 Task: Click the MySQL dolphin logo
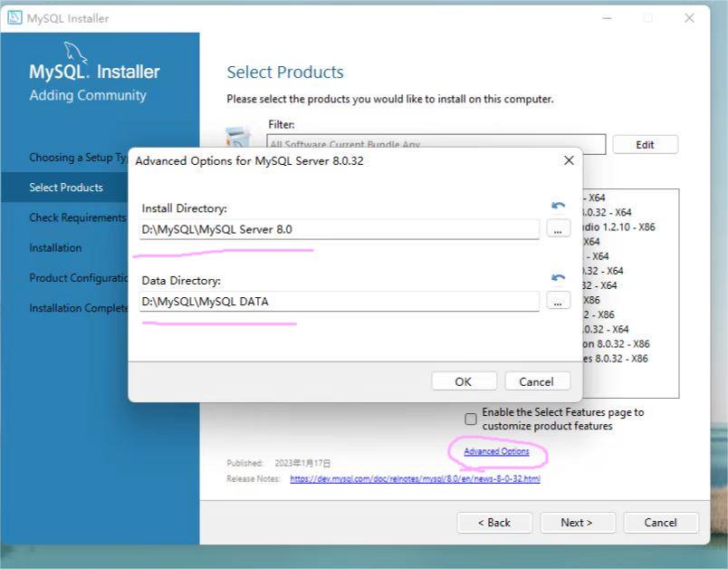pyautogui.click(x=75, y=52)
